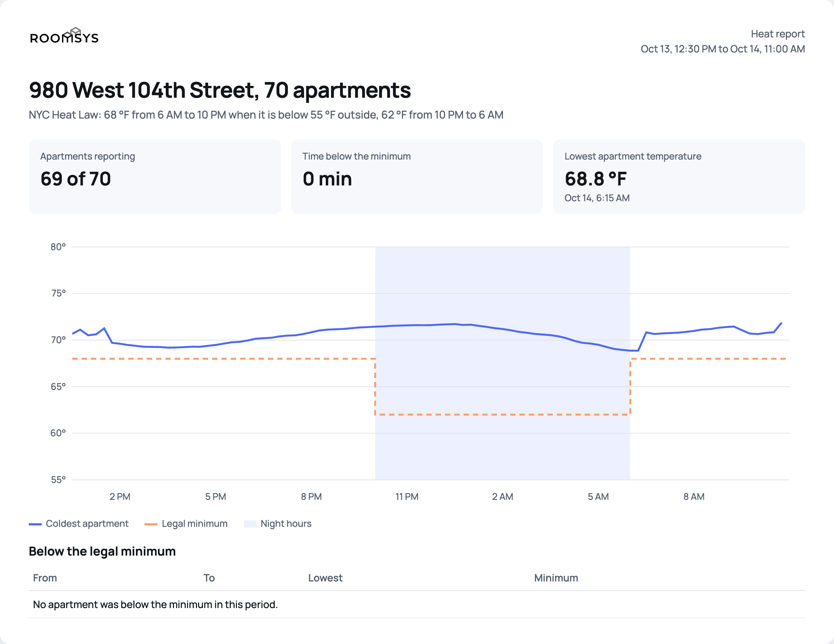The width and height of the screenshot is (834, 644).
Task: Click the 65° y-axis label
Action: (x=58, y=387)
